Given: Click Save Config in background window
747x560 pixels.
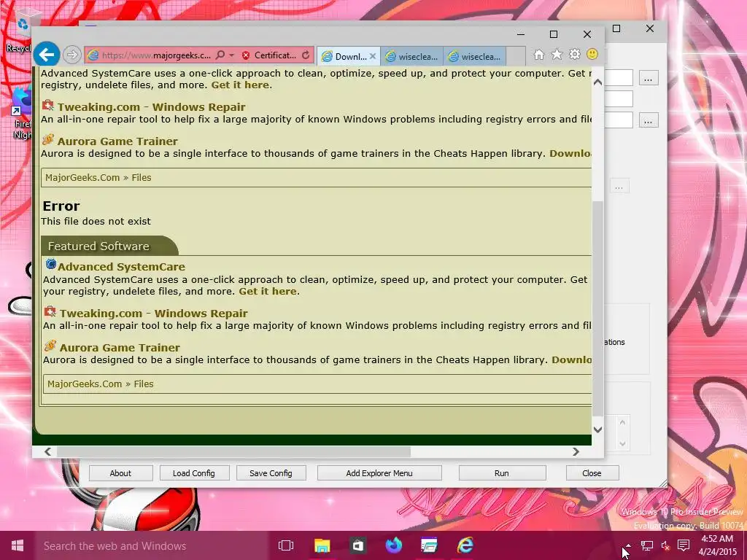Looking at the screenshot, I should point(271,473).
